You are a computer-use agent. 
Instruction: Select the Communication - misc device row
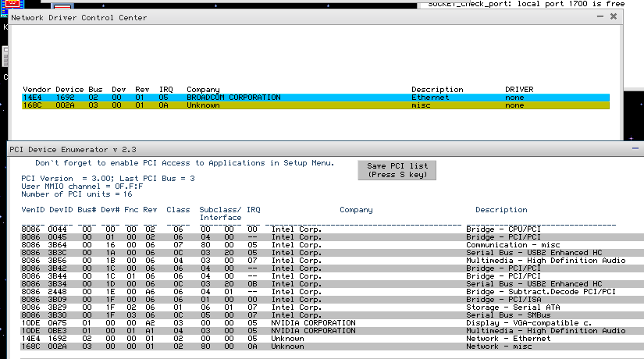tap(312, 244)
